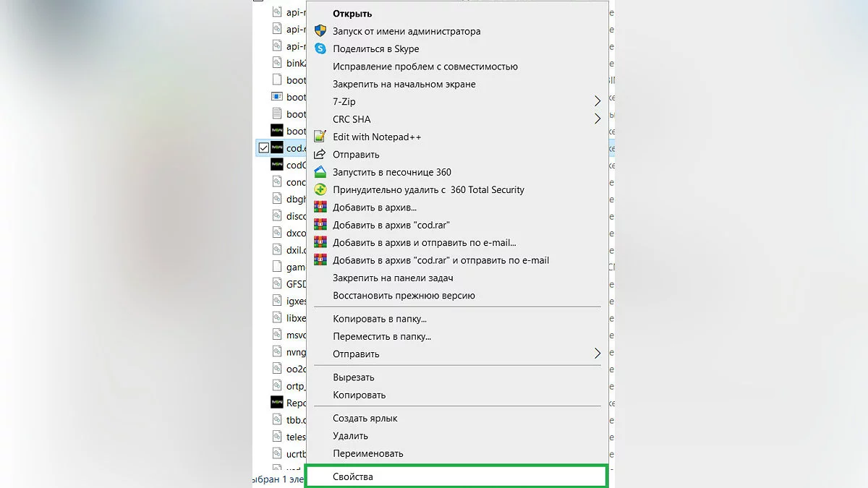Click the Skype share icon
The height and width of the screenshot is (488, 868).
coord(320,48)
